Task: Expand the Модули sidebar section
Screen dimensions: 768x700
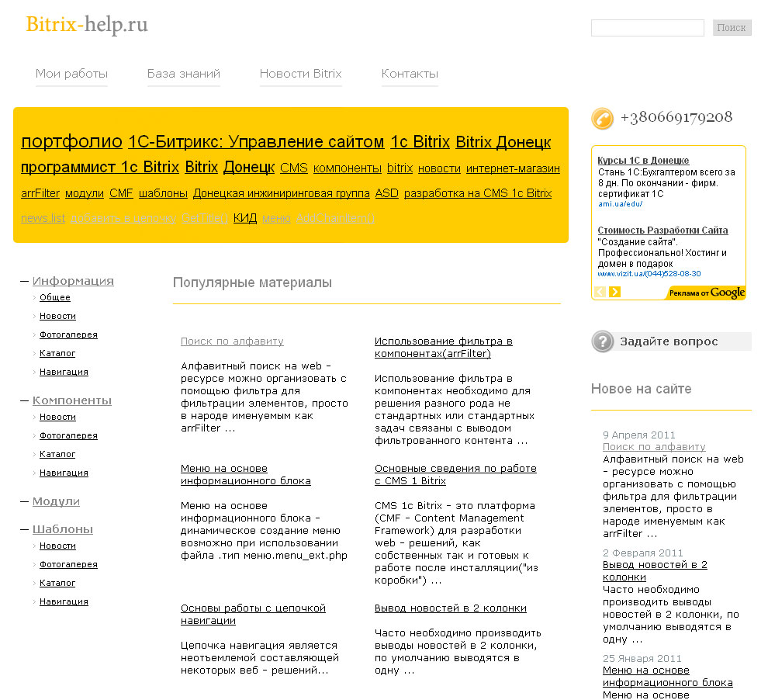Action: [56, 501]
